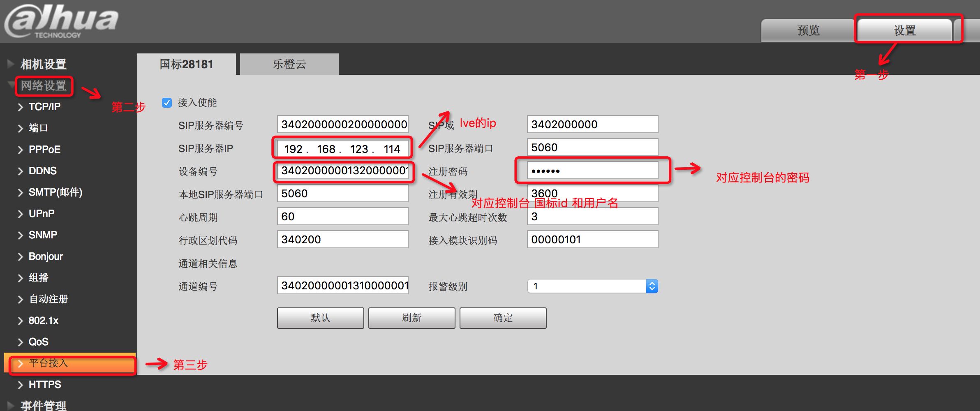Screen dimensions: 980x411
Task: Open the UPnP settings page
Action: click(x=41, y=214)
